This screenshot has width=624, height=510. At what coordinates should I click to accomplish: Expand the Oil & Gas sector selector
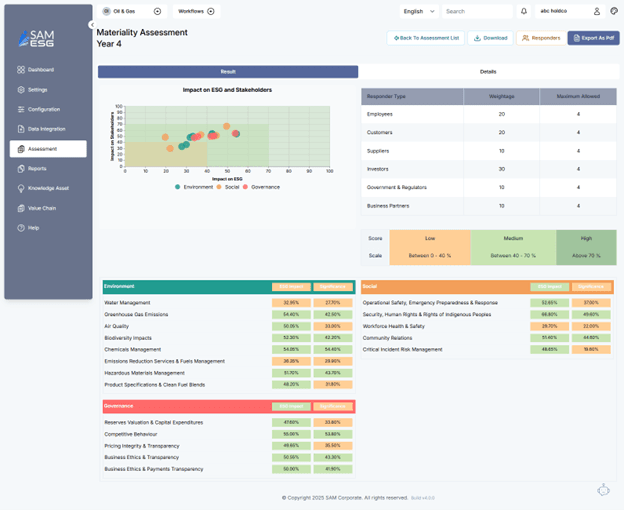(x=157, y=11)
